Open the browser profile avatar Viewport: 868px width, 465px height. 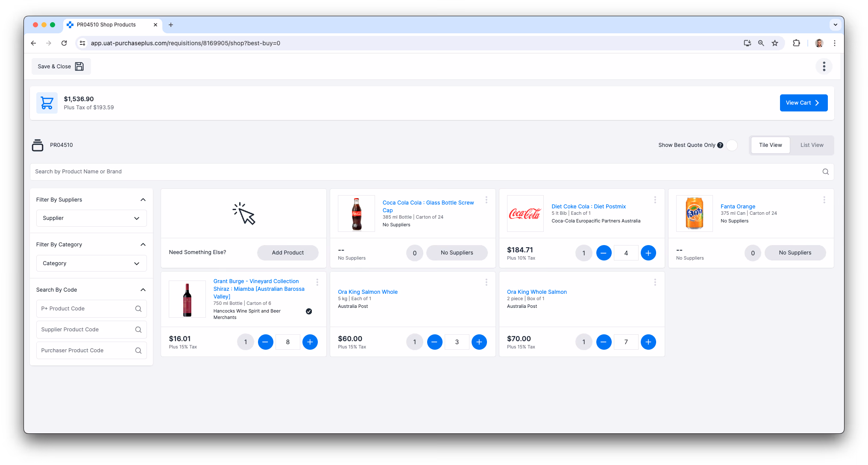pos(819,43)
